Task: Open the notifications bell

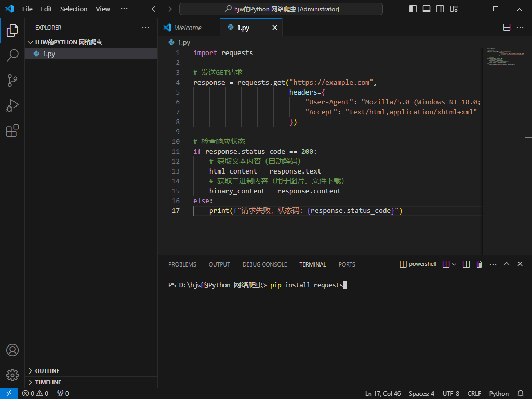Action: tap(521, 394)
